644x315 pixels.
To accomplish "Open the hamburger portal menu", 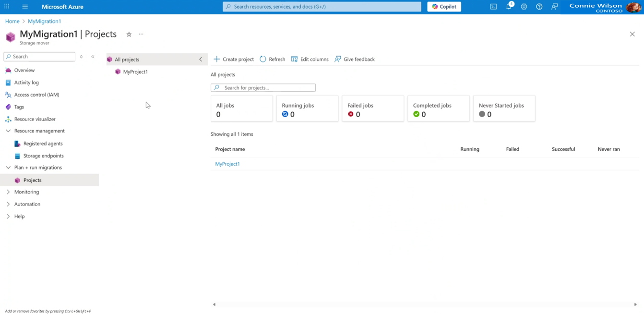I will [x=25, y=7].
